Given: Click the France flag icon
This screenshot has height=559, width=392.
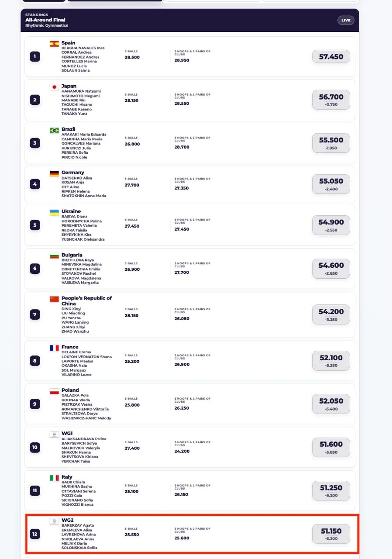Looking at the screenshot, I should (55, 348).
